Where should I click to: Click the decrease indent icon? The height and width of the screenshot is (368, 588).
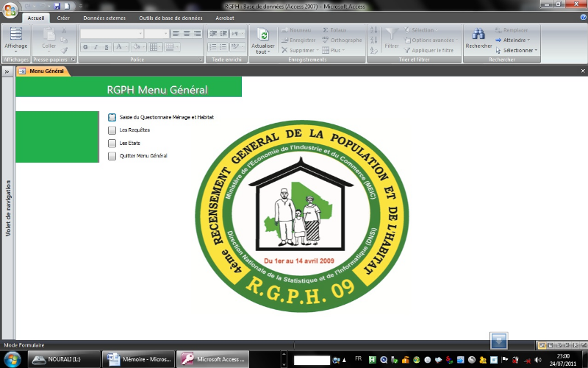click(213, 34)
